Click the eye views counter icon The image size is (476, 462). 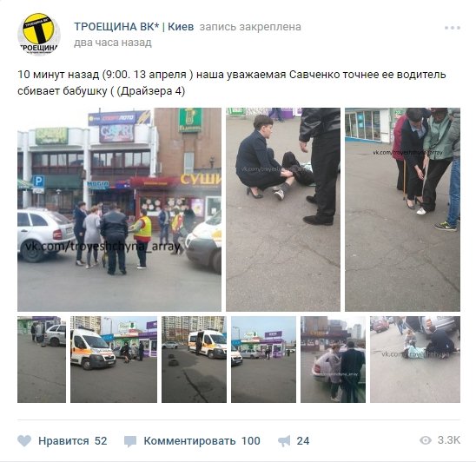[426, 440]
